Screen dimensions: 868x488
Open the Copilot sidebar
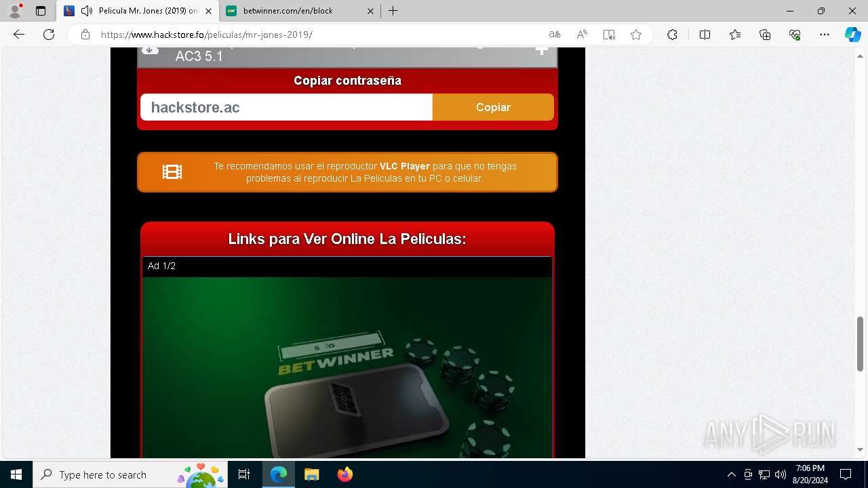click(x=852, y=35)
